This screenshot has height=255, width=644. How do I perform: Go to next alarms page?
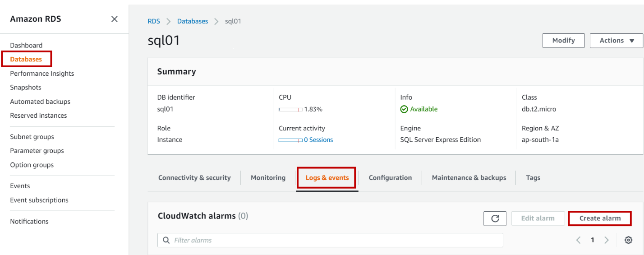click(x=607, y=240)
